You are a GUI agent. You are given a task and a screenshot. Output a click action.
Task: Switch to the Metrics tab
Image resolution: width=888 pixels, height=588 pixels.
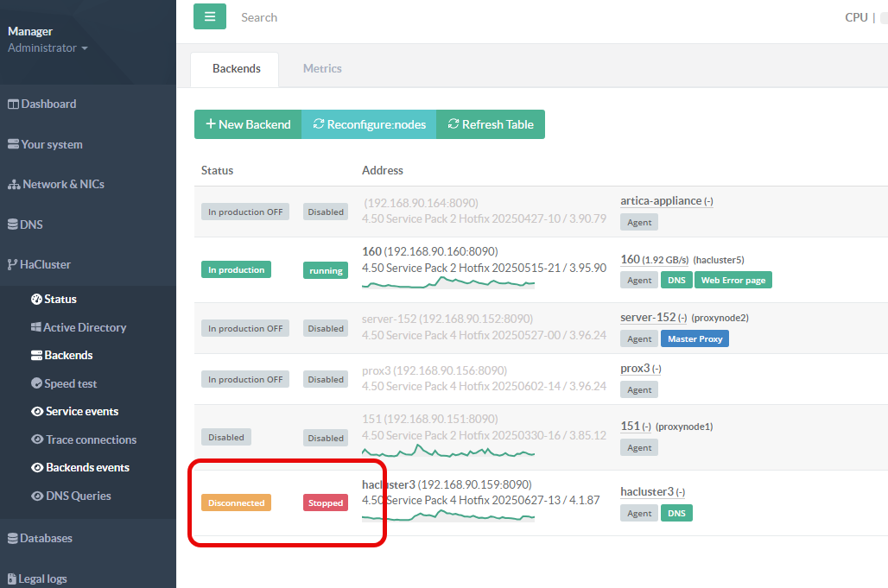[322, 68]
